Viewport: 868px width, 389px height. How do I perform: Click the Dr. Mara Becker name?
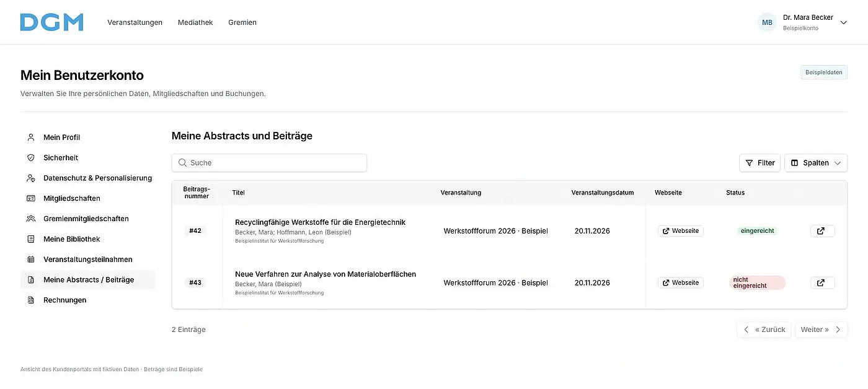tap(808, 17)
